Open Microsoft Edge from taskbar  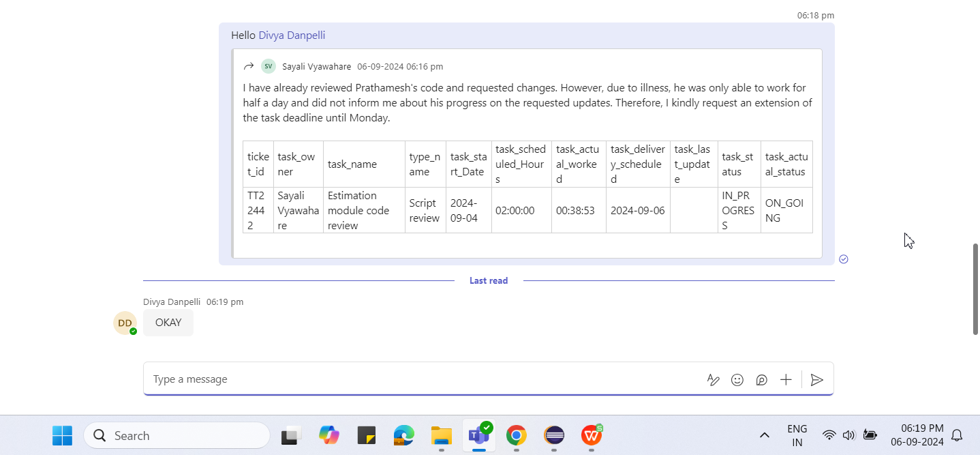[404, 435]
